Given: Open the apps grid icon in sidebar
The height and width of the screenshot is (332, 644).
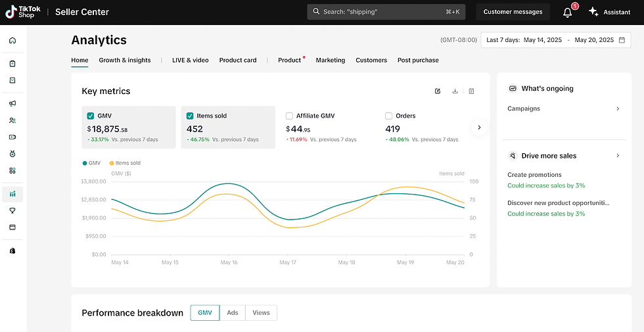Looking at the screenshot, I should [12, 170].
